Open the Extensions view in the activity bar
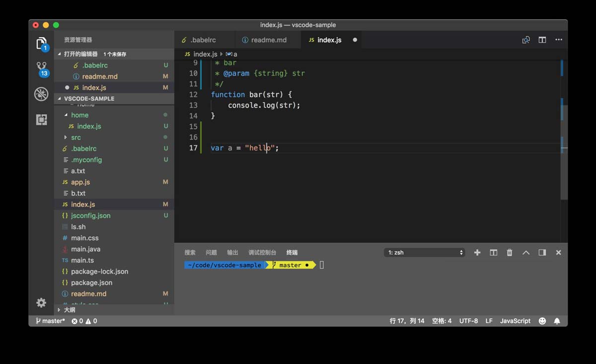 pos(41,119)
